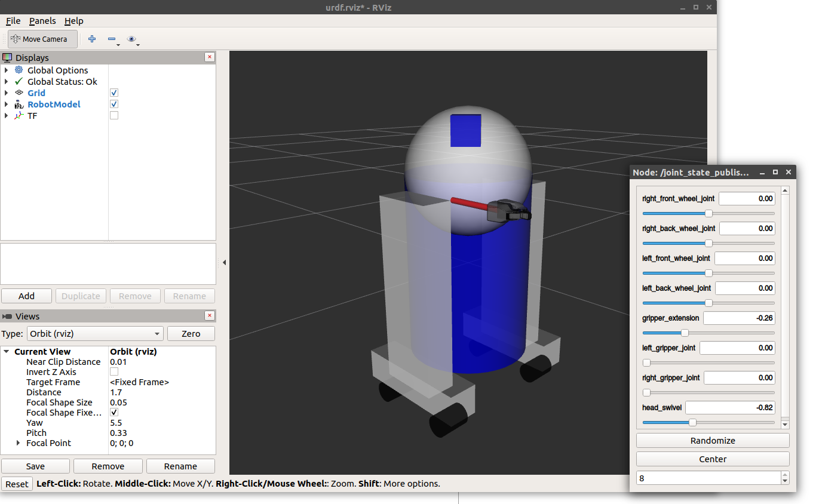Expand the Global Status tree item
The width and height of the screenshot is (819, 504).
(6, 82)
